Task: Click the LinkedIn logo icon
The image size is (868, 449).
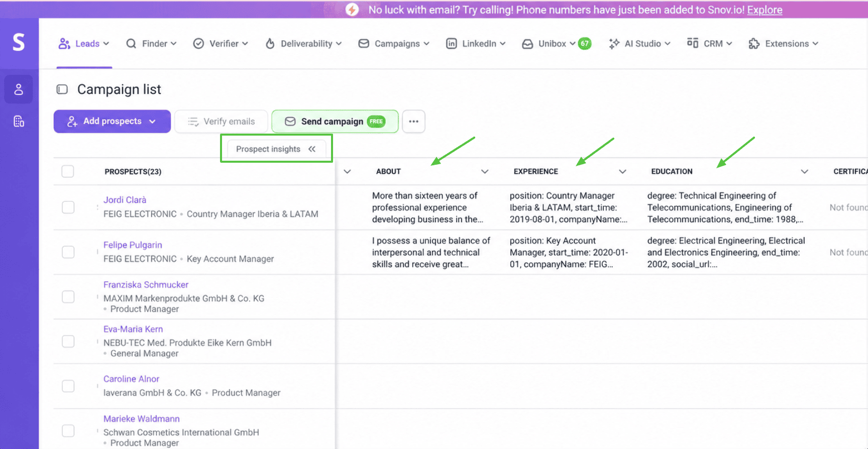Action: coord(452,44)
